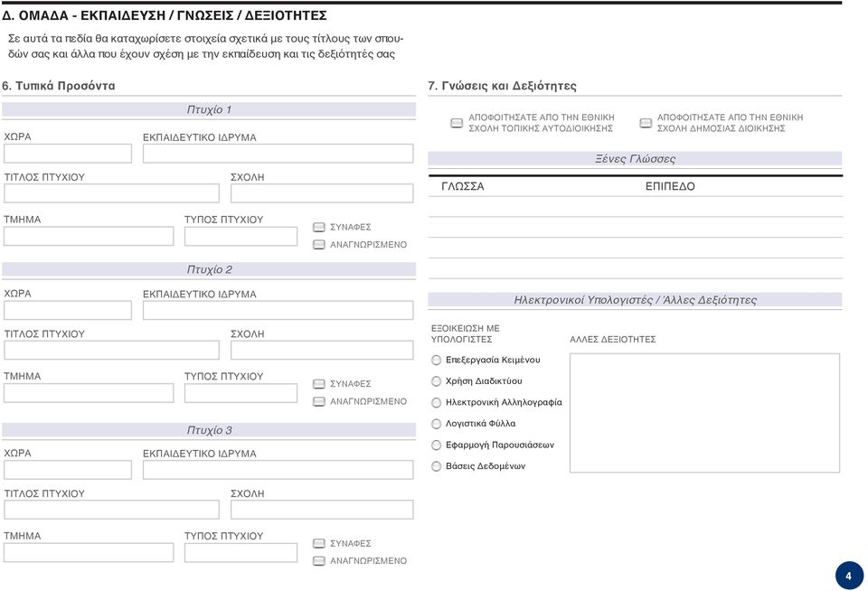Focus ΕΚΠΑΙΔΕΥΤΙΚΟ ΙΔΡΥΜΑ field of Πτυχίο 2
The width and height of the screenshot is (868, 591).
click(278, 311)
